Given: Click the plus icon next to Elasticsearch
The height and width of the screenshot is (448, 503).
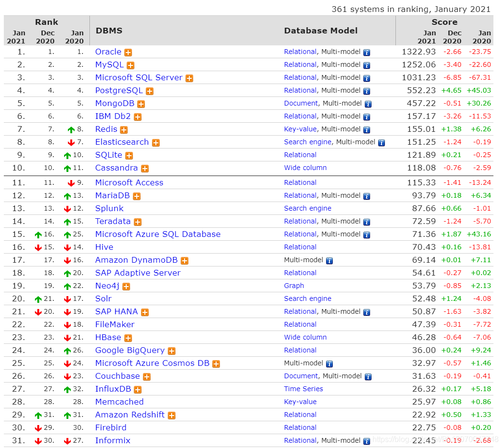Looking at the screenshot, I should pyautogui.click(x=156, y=143).
